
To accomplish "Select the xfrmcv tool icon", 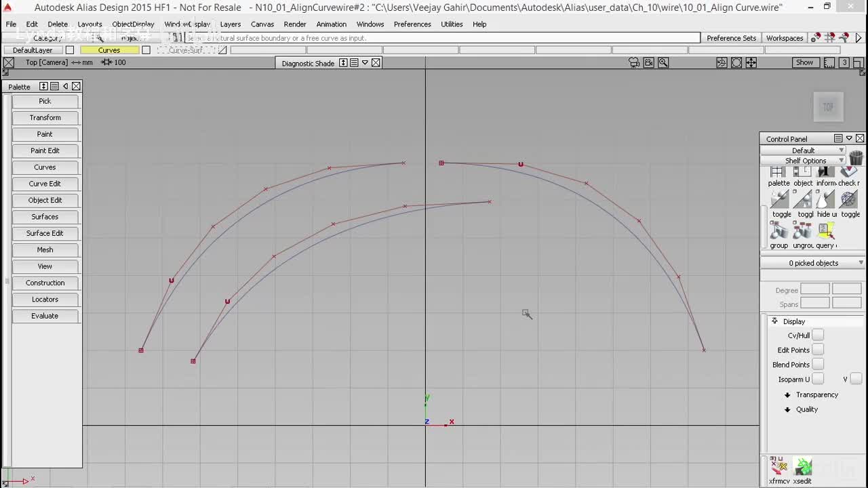I will [x=778, y=466].
